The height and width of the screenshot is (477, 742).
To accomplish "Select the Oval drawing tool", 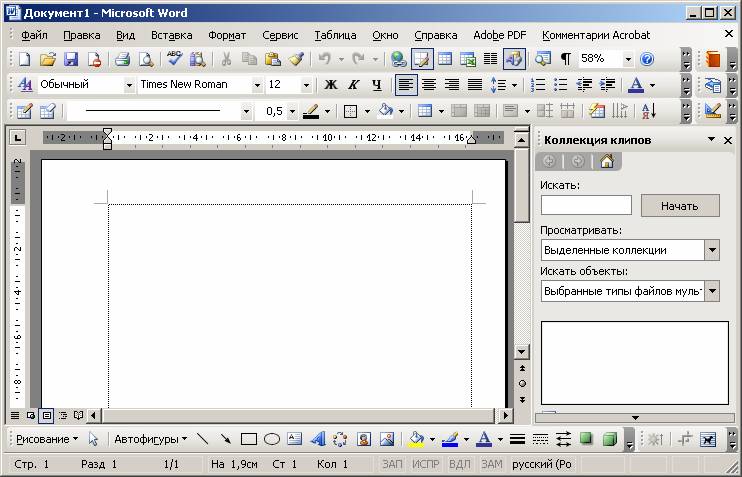I will coord(272,440).
